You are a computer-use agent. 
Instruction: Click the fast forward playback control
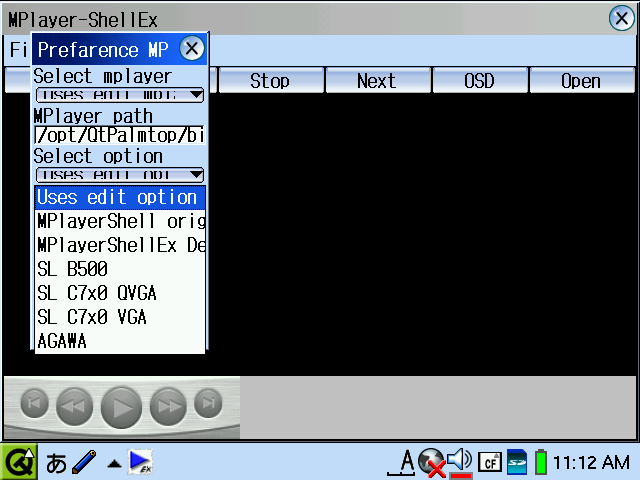[x=168, y=406]
